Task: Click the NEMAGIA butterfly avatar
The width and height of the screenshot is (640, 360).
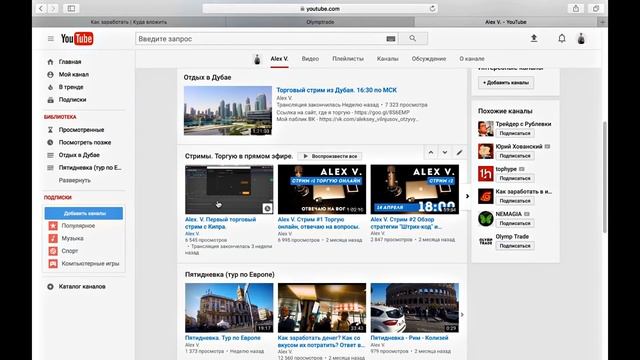Action: click(x=486, y=219)
